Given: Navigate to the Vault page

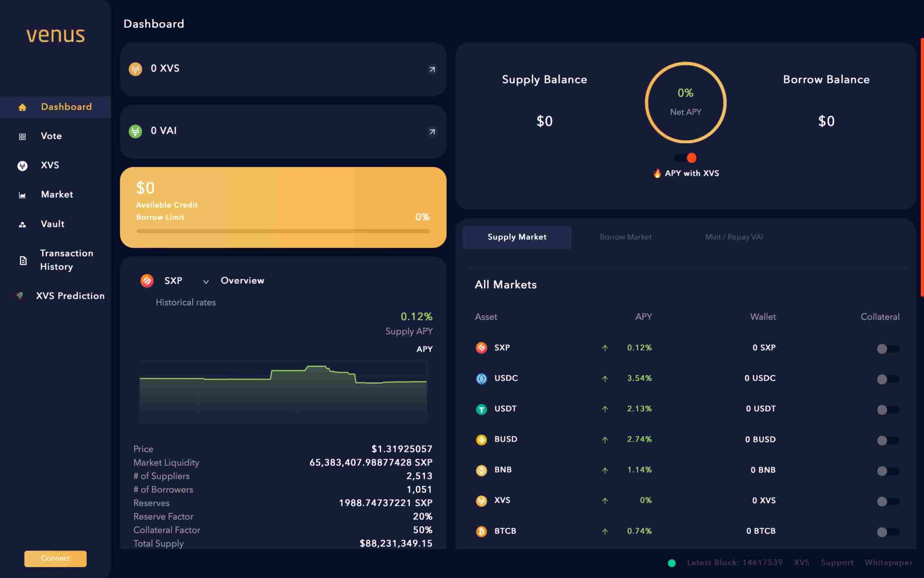Looking at the screenshot, I should tap(53, 224).
